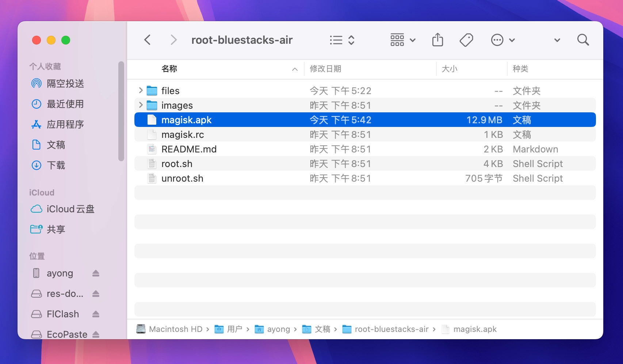The height and width of the screenshot is (364, 623).
Task: Click the root.sh kind Shell Script
Action: tap(538, 164)
